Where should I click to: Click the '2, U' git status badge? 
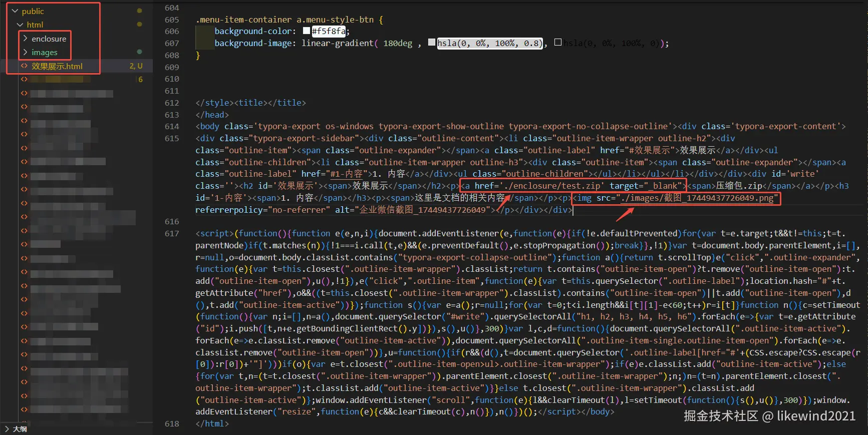[136, 66]
